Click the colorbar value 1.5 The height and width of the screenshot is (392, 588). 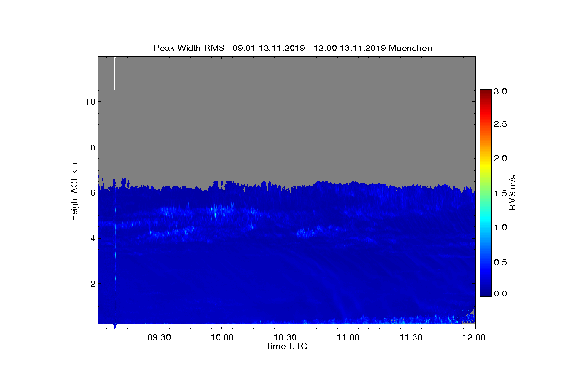501,193
